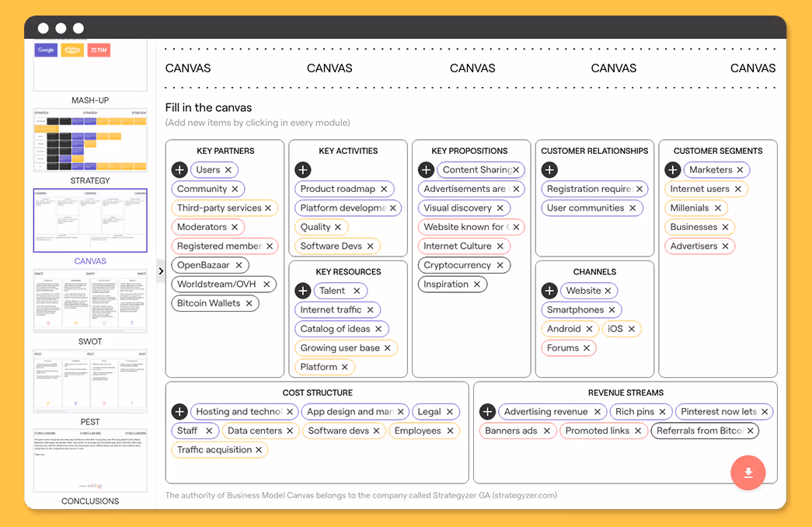Add a new item to Channels

pyautogui.click(x=549, y=291)
